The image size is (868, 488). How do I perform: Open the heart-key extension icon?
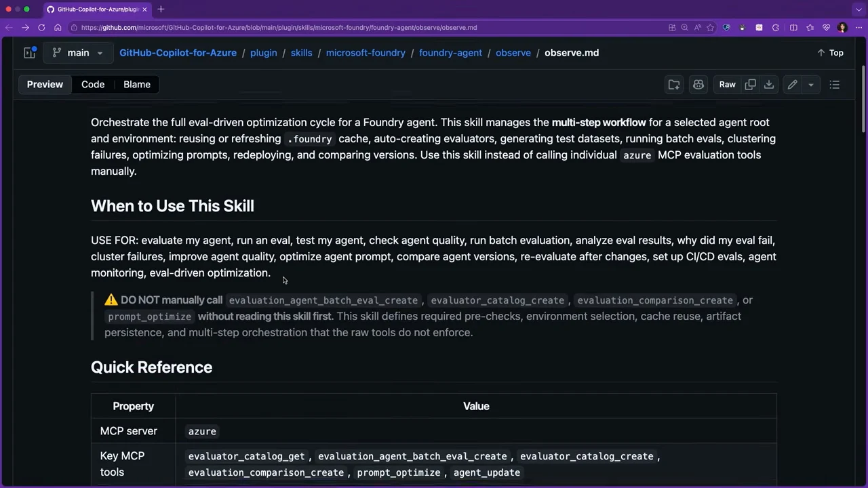(726, 28)
